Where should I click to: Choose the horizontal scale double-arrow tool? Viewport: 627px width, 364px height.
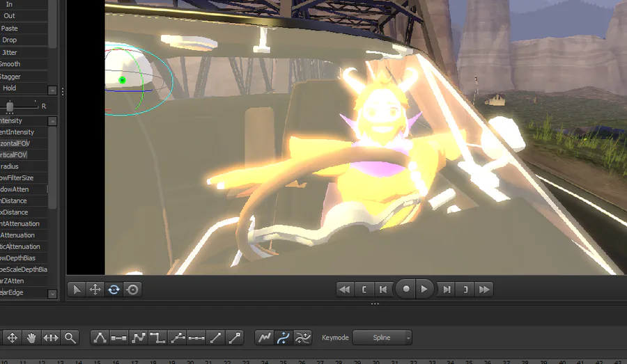coord(51,338)
